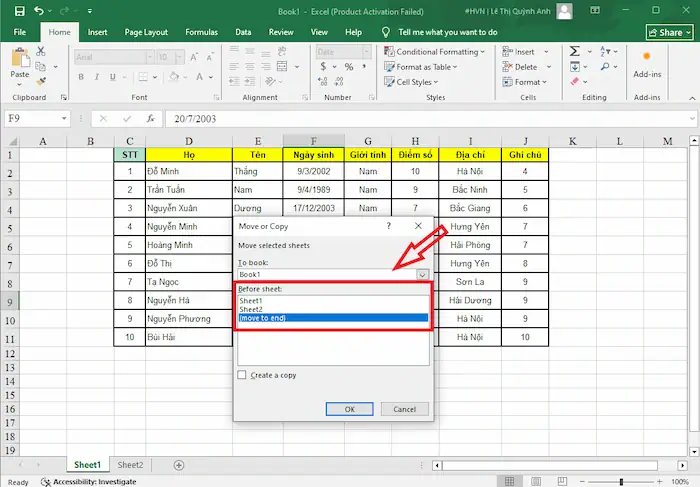Click the Cut scissors icon
Screen dimensions: 700x487
coord(43,50)
